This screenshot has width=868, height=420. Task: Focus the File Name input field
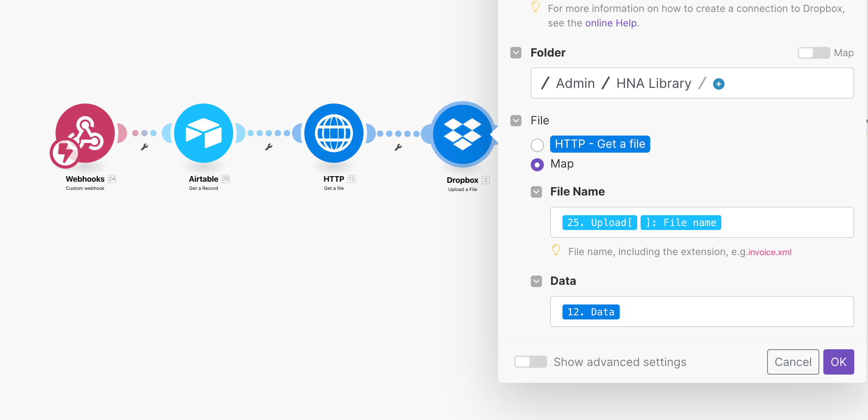(x=702, y=222)
